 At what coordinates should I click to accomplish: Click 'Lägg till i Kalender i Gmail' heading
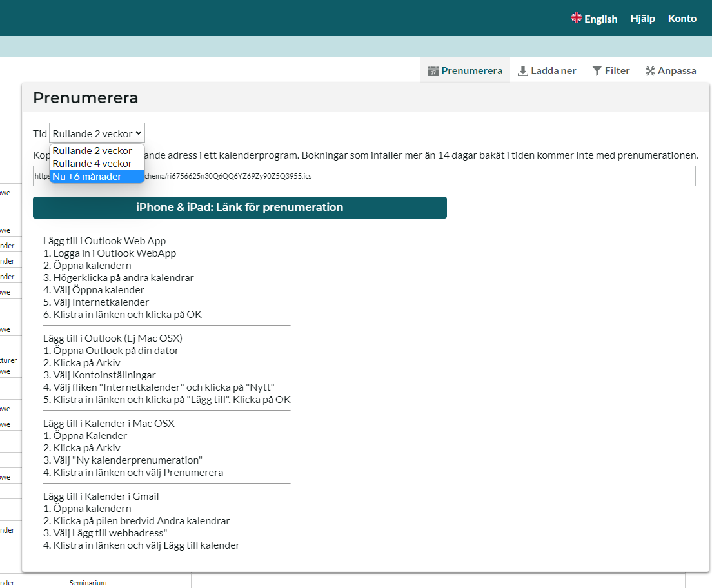(x=101, y=496)
